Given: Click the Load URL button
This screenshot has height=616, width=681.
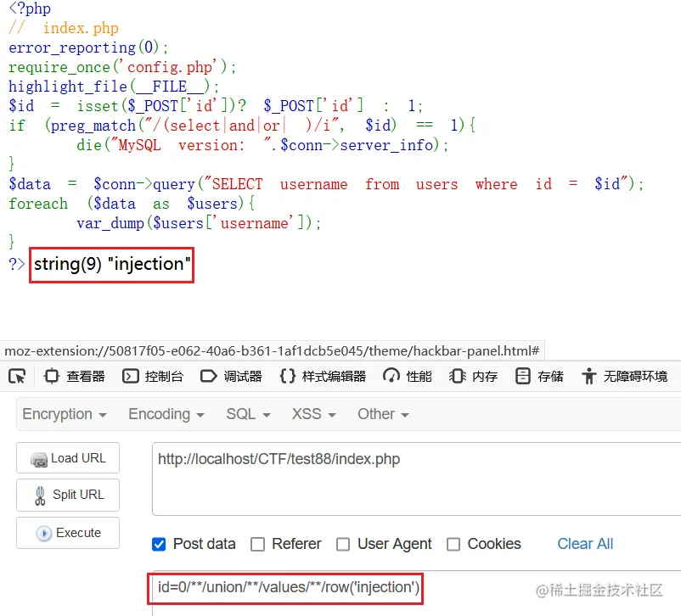Looking at the screenshot, I should point(68,458).
